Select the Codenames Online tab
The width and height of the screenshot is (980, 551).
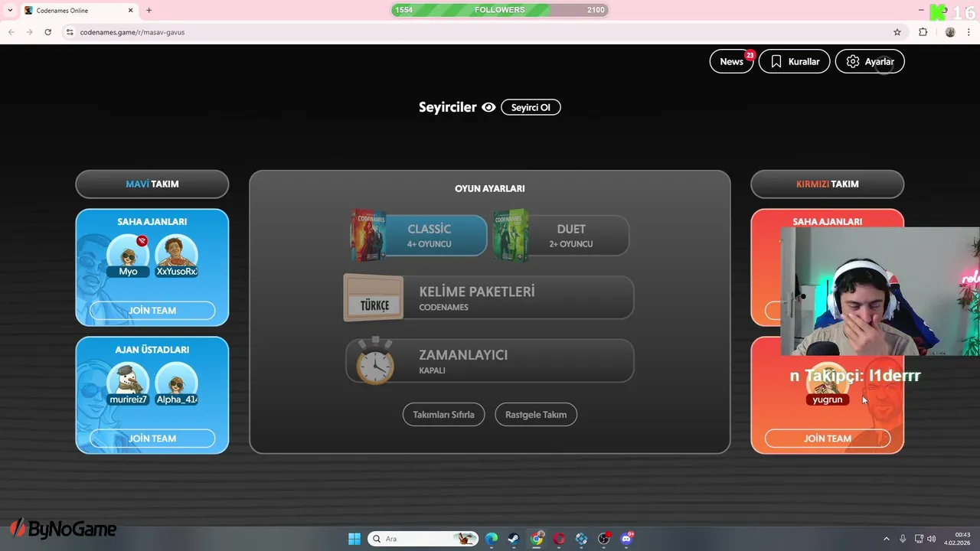point(79,11)
